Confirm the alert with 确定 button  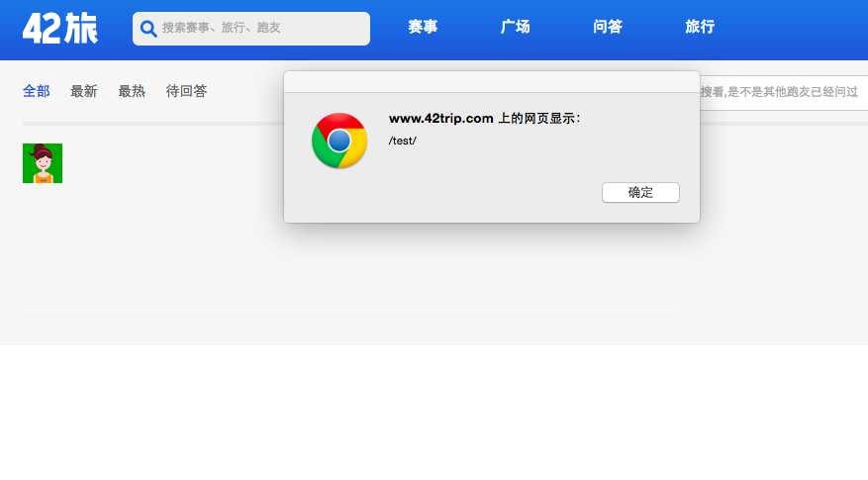coord(640,193)
